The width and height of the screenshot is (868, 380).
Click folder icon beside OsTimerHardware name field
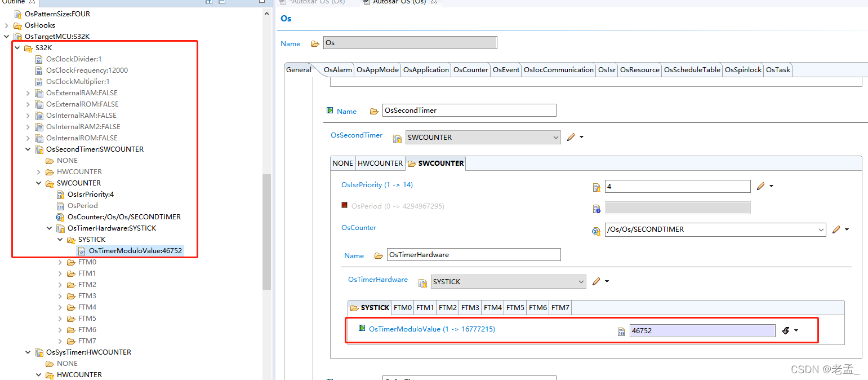coord(379,255)
